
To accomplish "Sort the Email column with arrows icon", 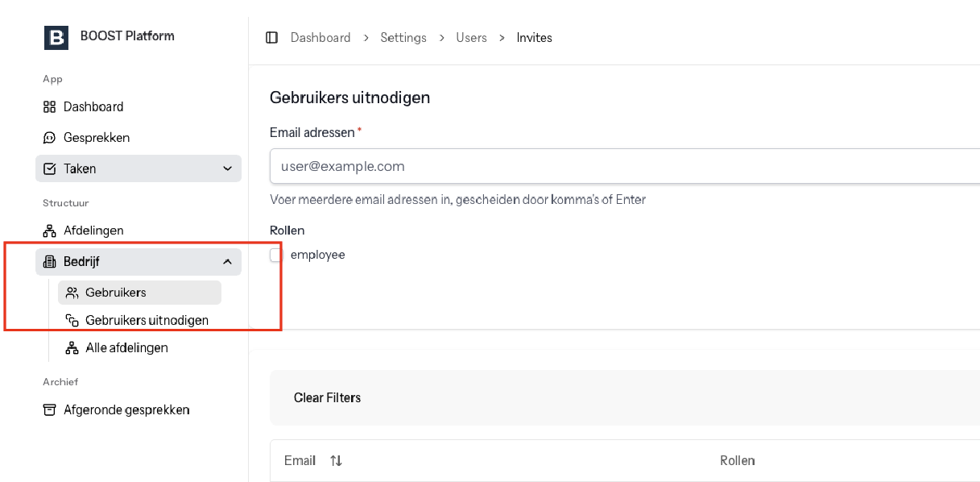I will click(336, 461).
